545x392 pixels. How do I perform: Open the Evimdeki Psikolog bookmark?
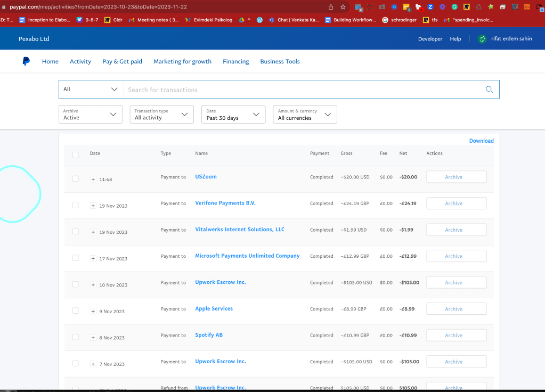[208, 20]
